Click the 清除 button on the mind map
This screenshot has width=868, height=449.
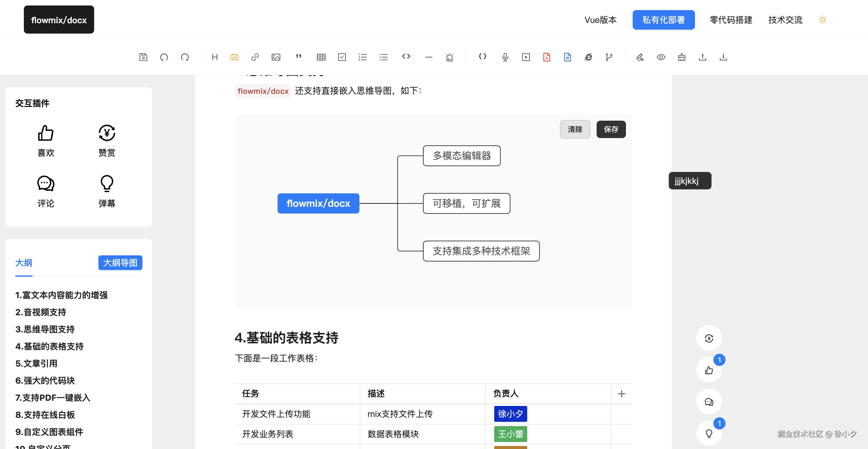click(x=575, y=129)
